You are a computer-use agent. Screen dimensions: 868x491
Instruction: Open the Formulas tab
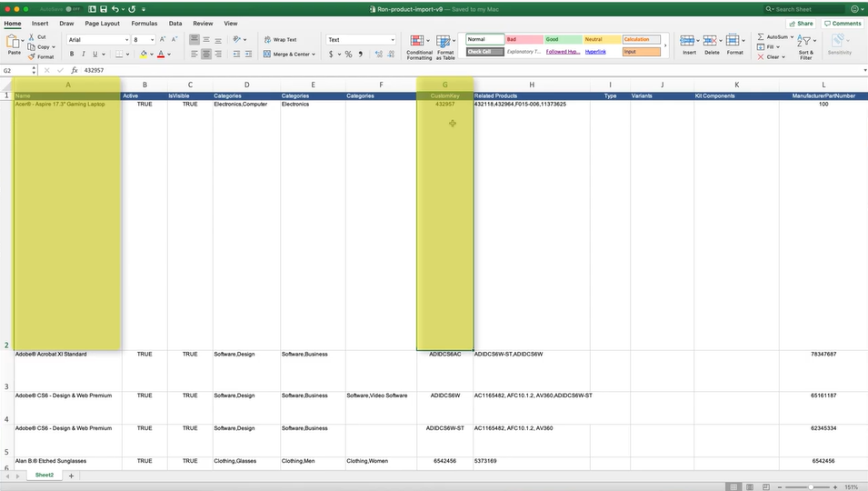tap(144, 24)
